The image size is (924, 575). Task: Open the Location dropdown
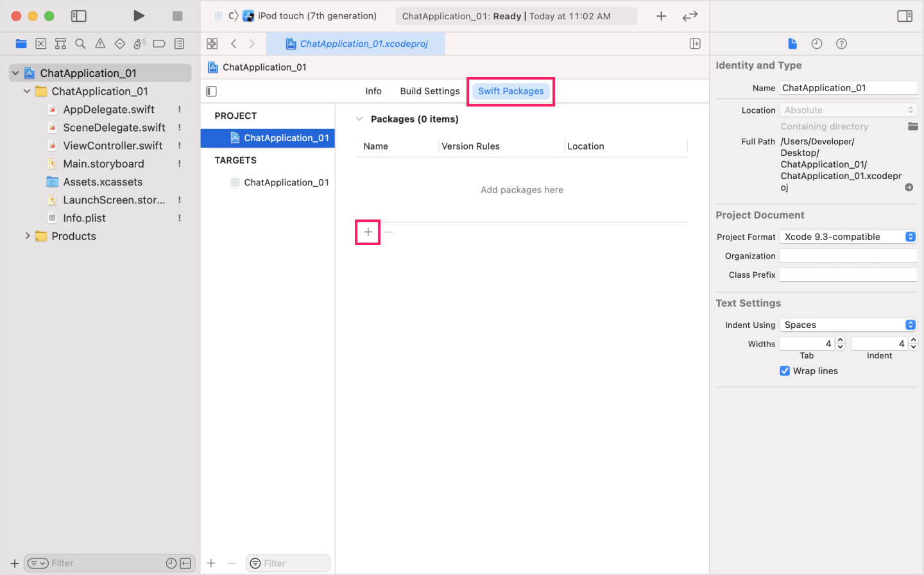coord(848,110)
